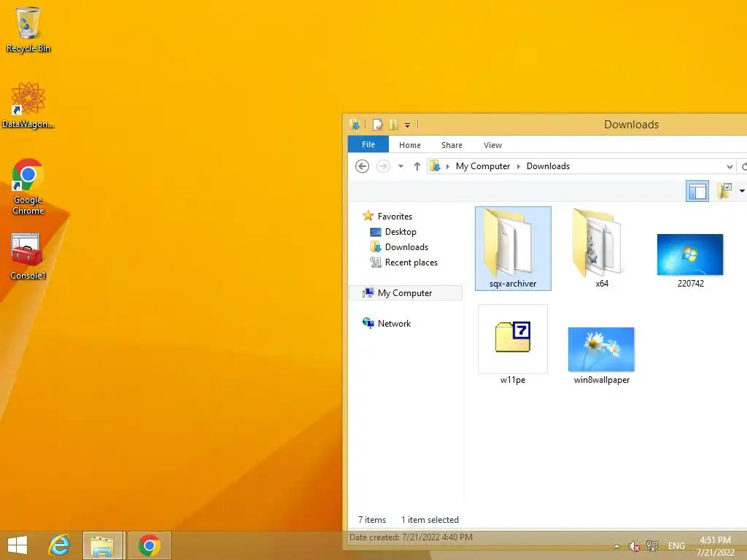This screenshot has width=747, height=560.
Task: Click the Downloads window system icon
Action: 355,125
